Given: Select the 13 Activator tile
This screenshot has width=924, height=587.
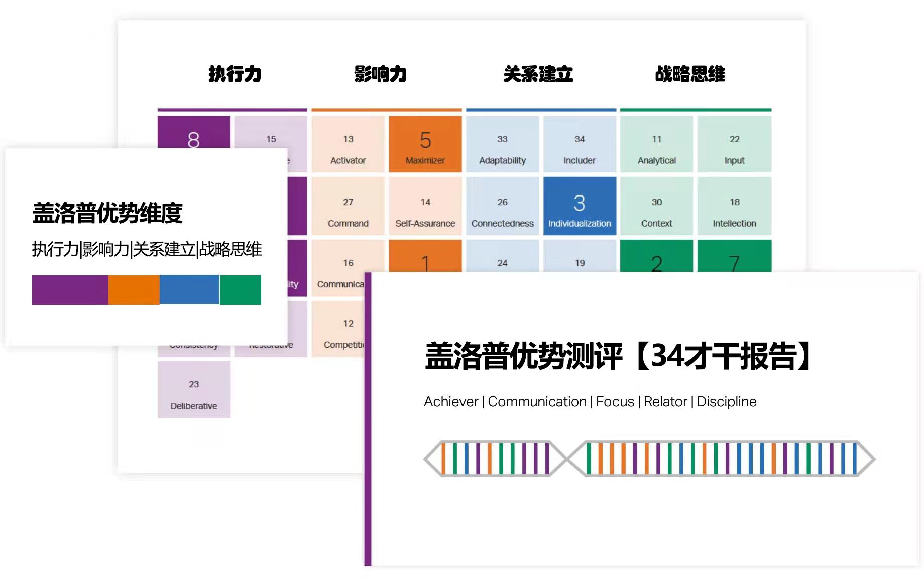Looking at the screenshot, I should click(x=348, y=144).
